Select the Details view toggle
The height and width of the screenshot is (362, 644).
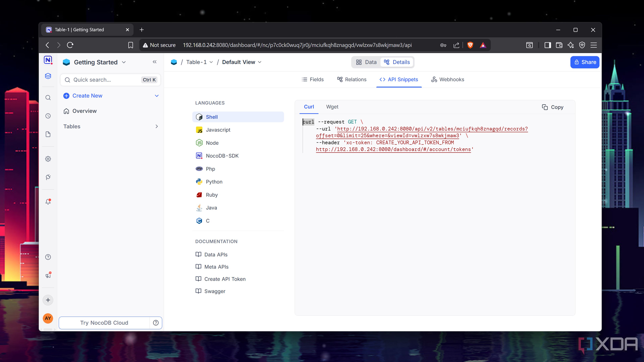coord(397,62)
